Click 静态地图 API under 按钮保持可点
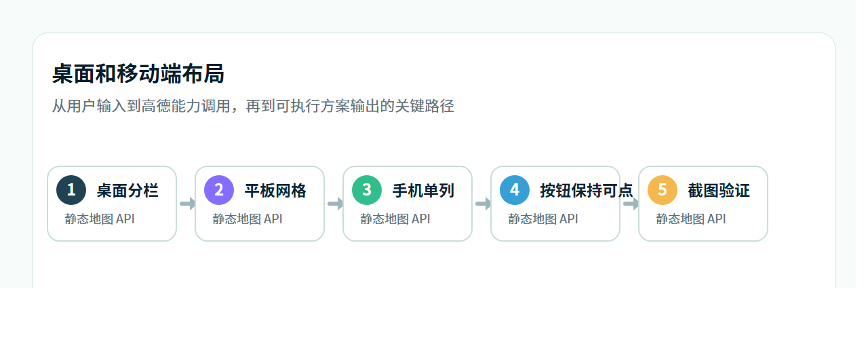868x353 pixels. point(543,219)
